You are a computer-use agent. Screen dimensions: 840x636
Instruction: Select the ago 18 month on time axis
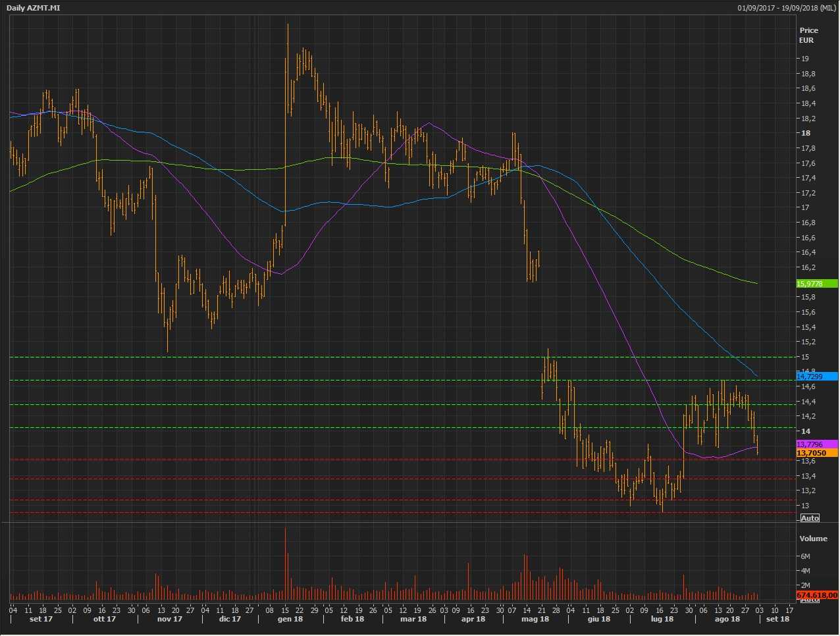(x=727, y=619)
